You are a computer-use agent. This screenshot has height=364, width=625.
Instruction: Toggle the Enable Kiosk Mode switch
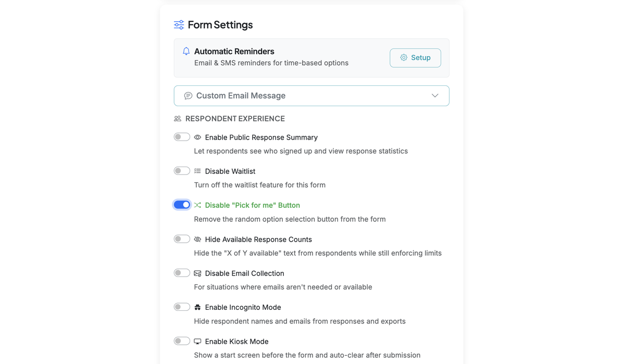click(x=182, y=341)
